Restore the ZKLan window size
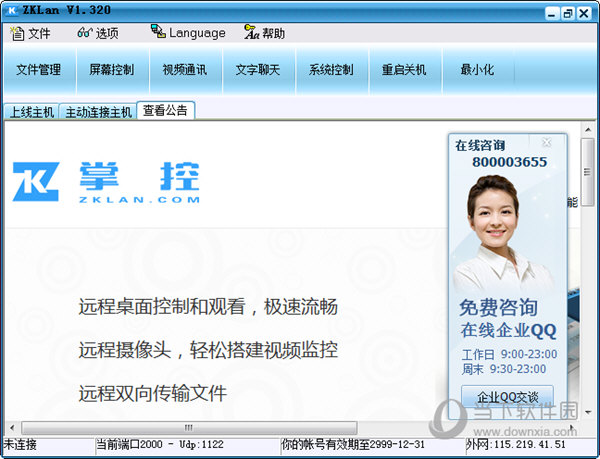Image resolution: width=600 pixels, height=459 pixels. (x=567, y=14)
